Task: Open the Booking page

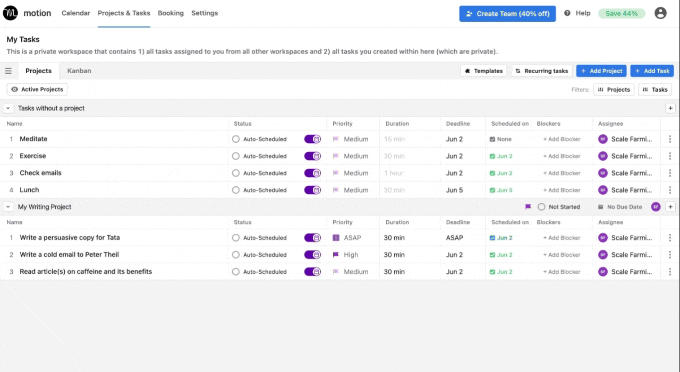Action: click(x=170, y=13)
